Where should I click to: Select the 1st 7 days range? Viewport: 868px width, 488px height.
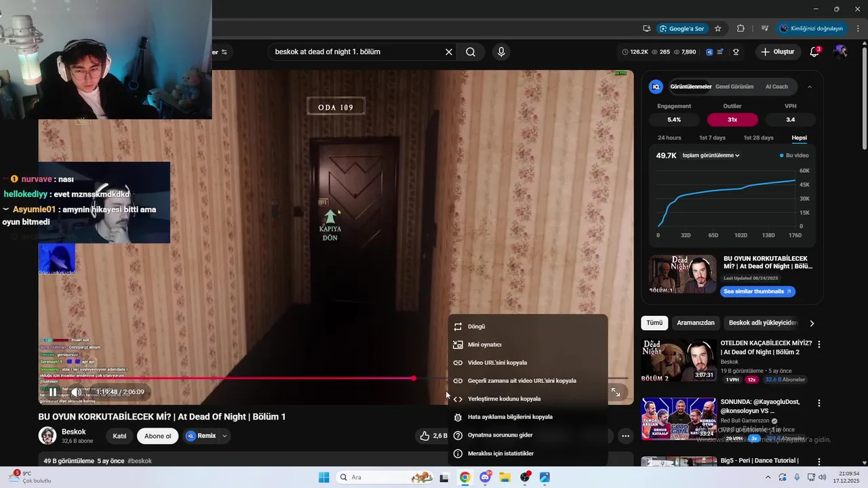pyautogui.click(x=712, y=138)
